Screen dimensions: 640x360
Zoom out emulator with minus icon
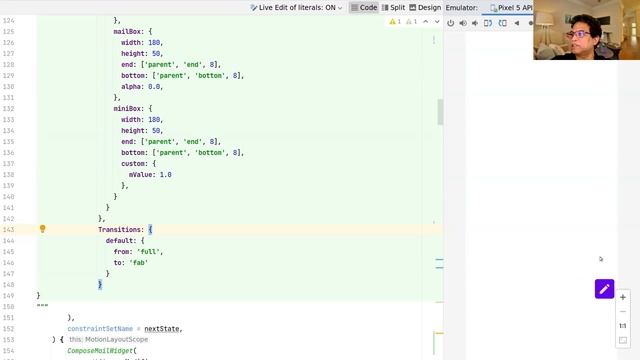[623, 312]
